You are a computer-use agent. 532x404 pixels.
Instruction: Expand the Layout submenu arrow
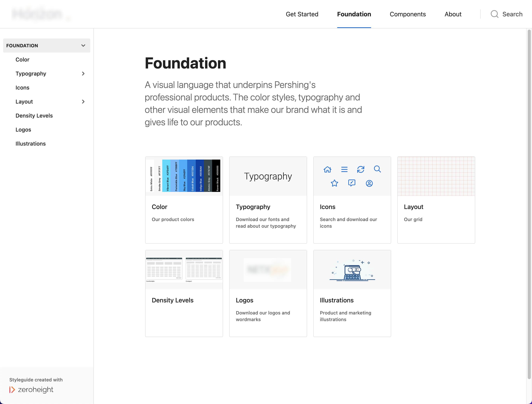[83, 101]
